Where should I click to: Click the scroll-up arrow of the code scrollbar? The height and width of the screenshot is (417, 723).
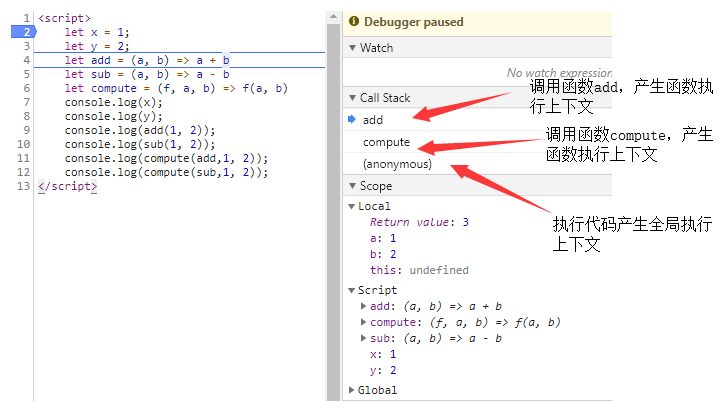click(333, 17)
